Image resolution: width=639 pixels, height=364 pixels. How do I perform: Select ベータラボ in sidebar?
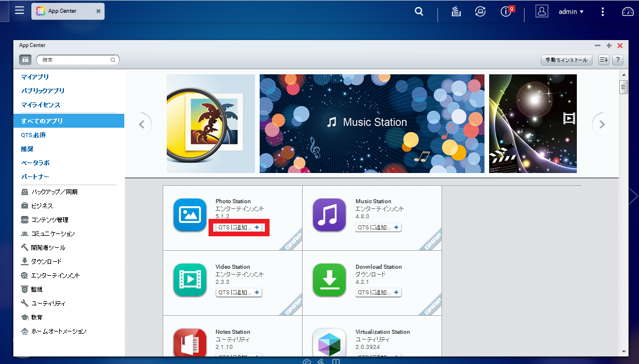[x=35, y=163]
